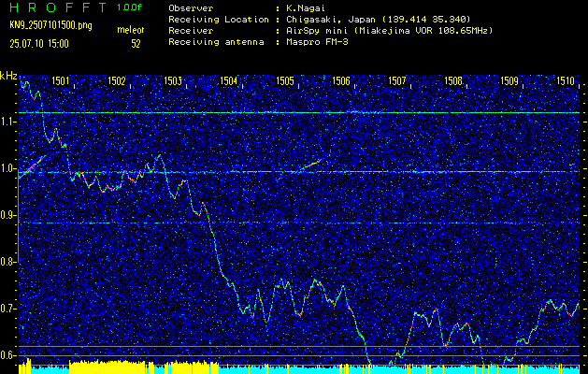Click the Receiving antenna label
The height and width of the screenshot is (374, 588).
pos(216,42)
